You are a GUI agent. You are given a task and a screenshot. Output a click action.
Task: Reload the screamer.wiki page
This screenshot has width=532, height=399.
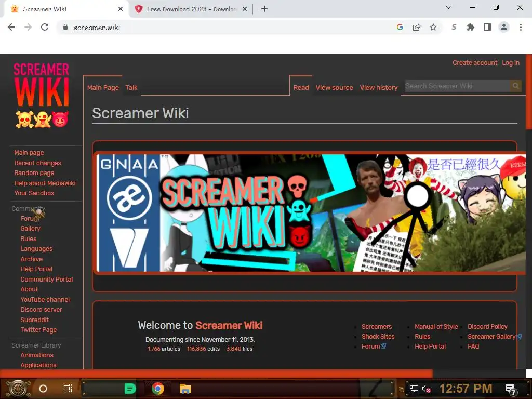point(45,27)
